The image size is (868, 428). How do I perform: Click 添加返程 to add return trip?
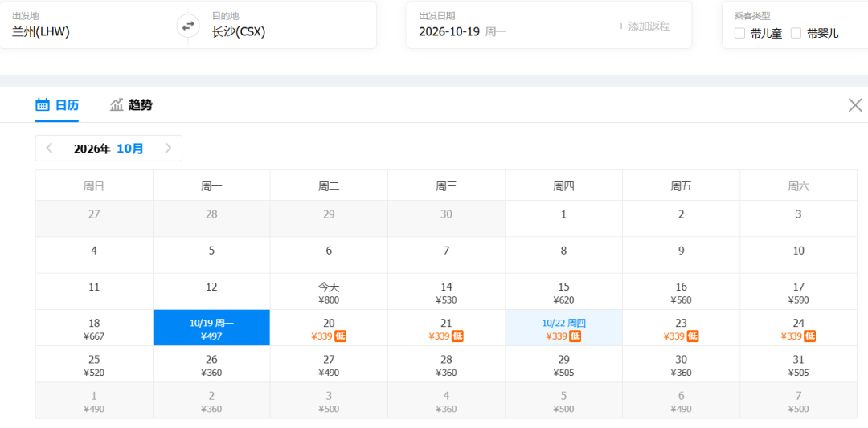click(644, 26)
